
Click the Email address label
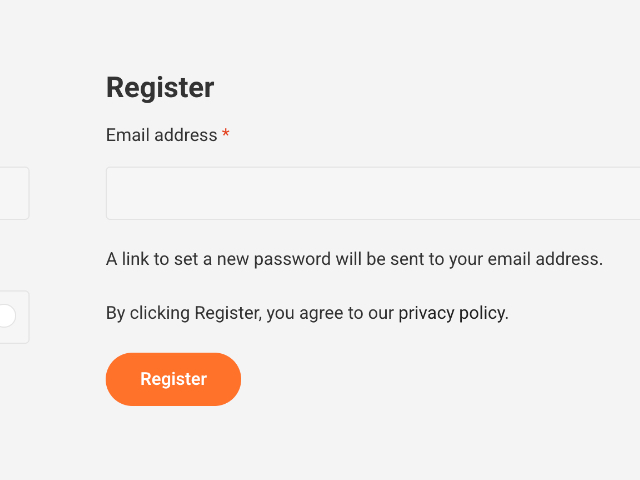(x=161, y=135)
